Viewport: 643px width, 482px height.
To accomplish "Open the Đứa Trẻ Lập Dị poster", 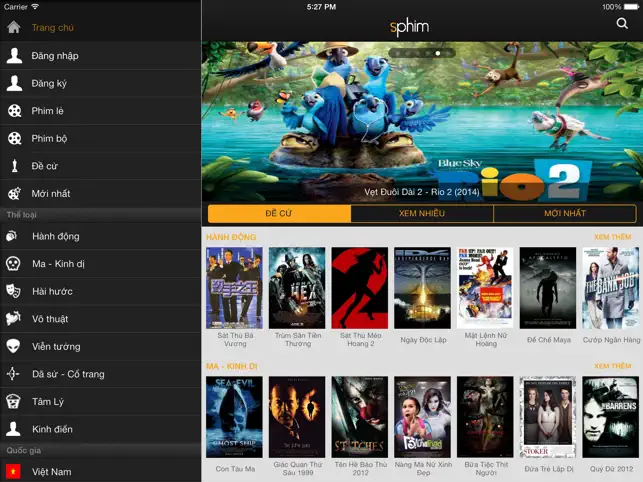I will click(x=548, y=417).
